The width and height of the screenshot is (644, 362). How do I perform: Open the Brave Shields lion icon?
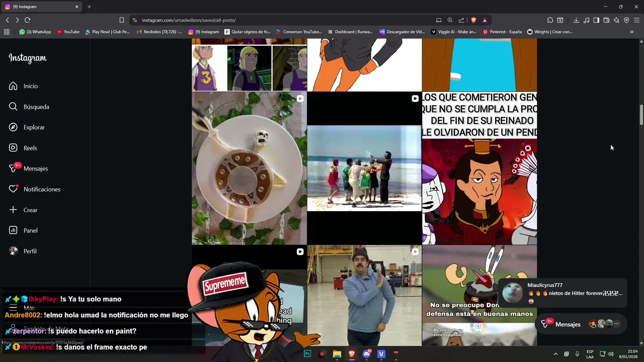[473, 20]
